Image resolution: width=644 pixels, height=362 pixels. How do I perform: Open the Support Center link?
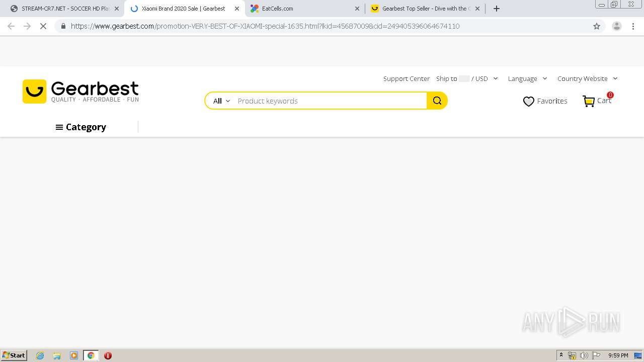[x=406, y=78]
